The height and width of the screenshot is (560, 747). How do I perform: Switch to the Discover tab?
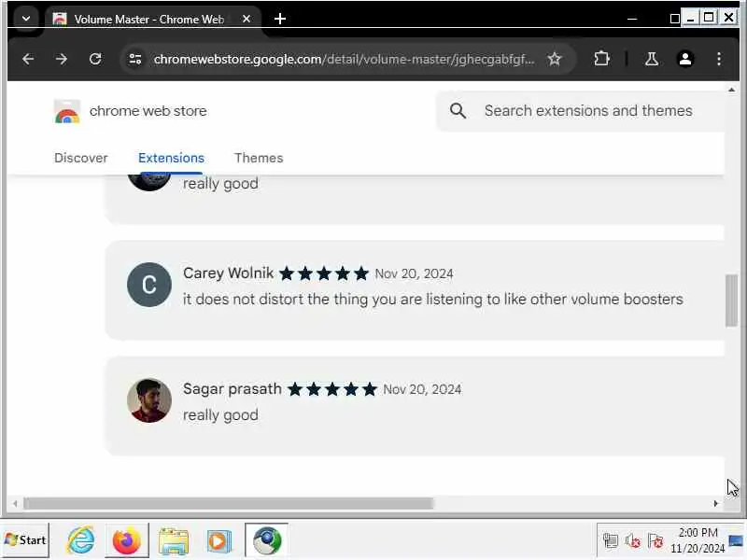[81, 158]
